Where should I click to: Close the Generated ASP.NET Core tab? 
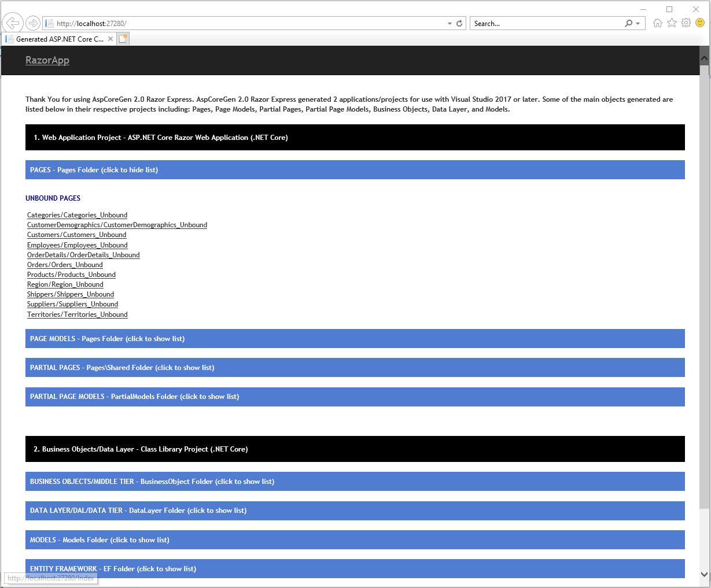click(x=110, y=39)
